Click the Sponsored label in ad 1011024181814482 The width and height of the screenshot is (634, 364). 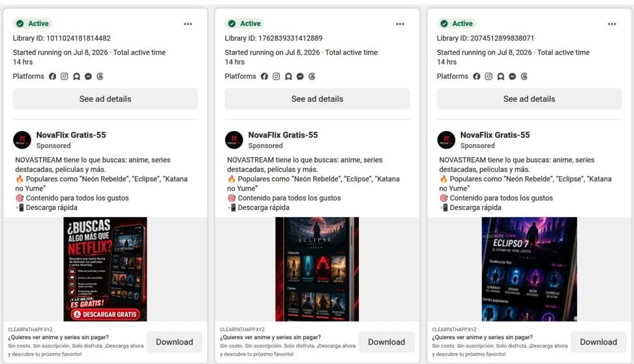[x=53, y=145]
